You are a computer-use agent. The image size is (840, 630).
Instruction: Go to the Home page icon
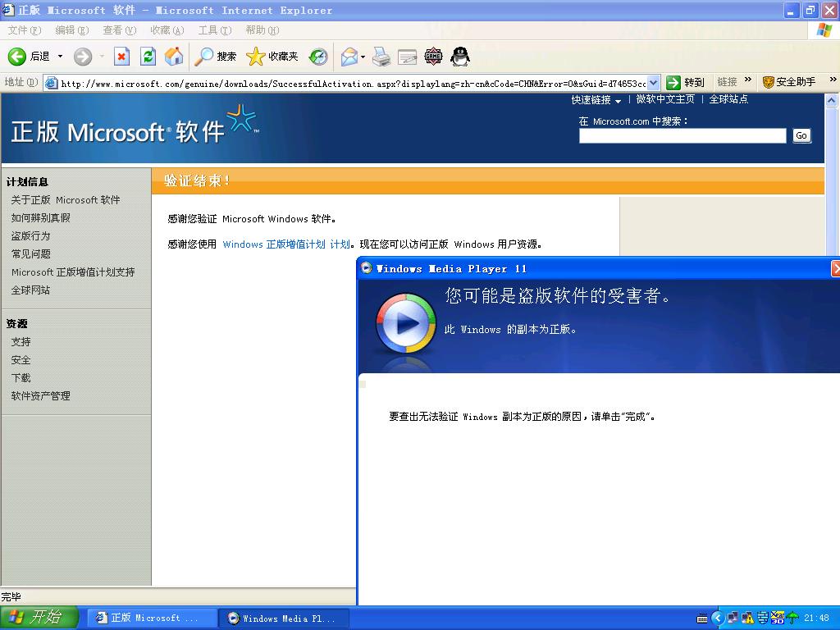(x=174, y=57)
